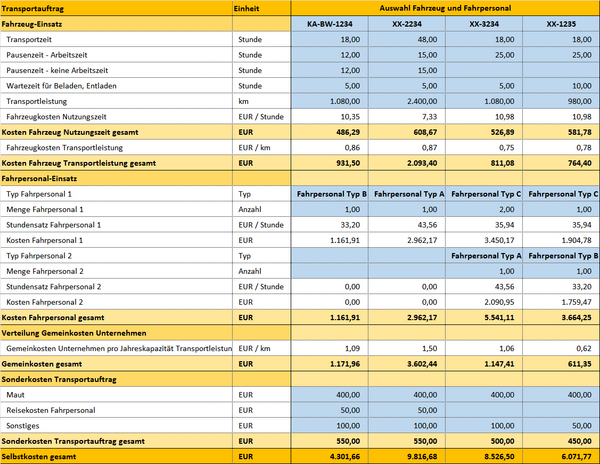
Task: Click Kosten Fahrzeug Nutzungszeit gesamt 608,67
Action: point(407,132)
